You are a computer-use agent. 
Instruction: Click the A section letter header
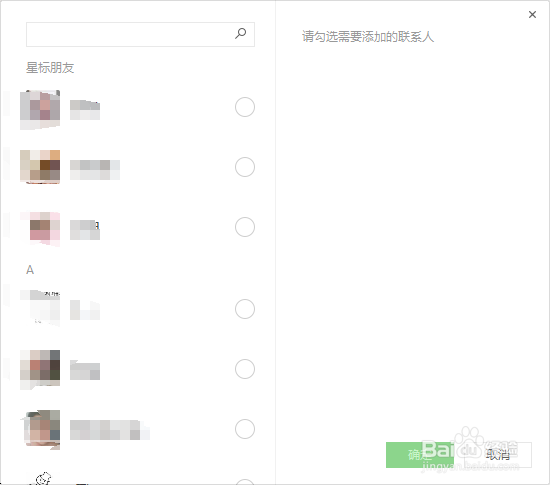[x=30, y=270]
